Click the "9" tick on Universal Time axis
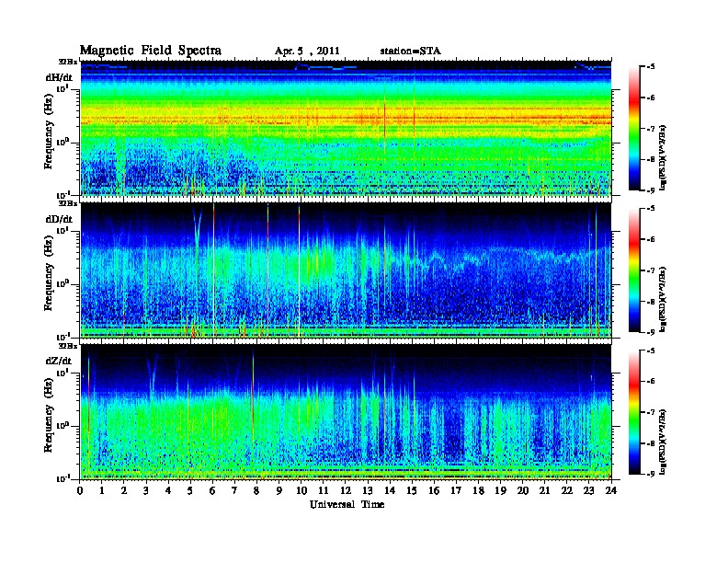728x563 pixels. coord(279,490)
